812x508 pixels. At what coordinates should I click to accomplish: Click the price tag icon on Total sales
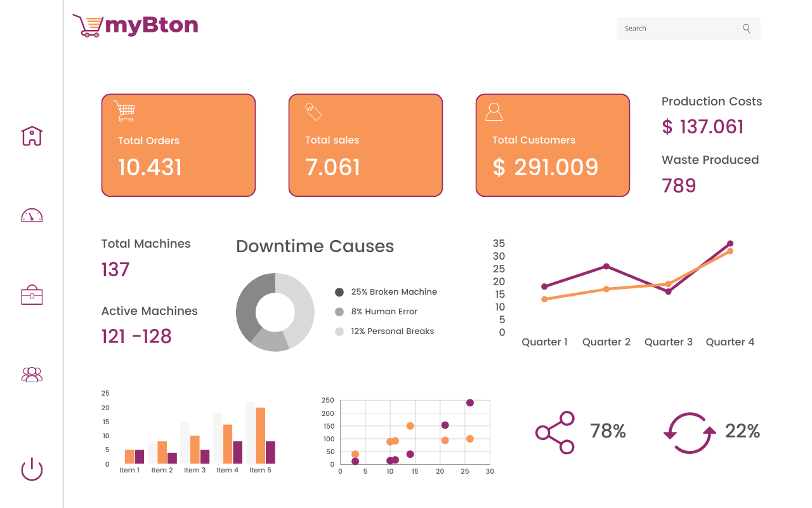313,111
